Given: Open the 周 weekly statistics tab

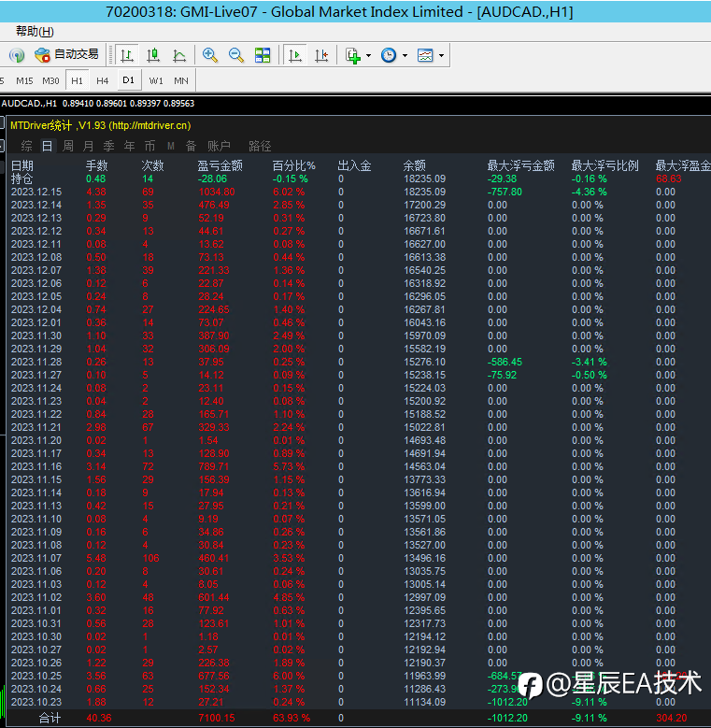Looking at the screenshot, I should 68,146.
